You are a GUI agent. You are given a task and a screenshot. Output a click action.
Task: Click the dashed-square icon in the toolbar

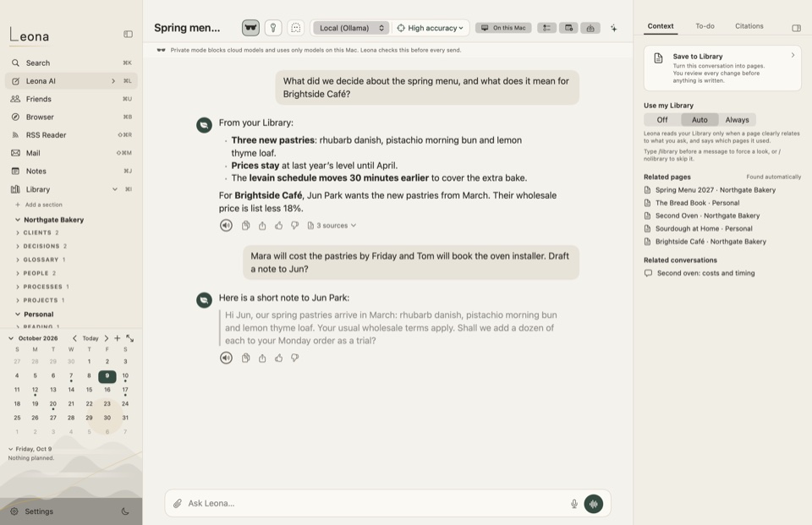click(x=296, y=28)
